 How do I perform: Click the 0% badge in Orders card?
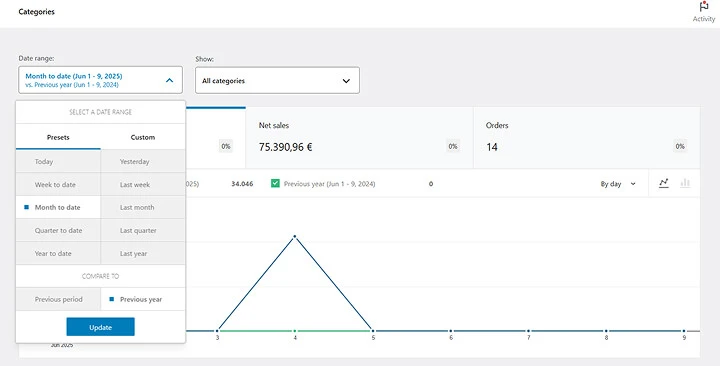pyautogui.click(x=680, y=146)
